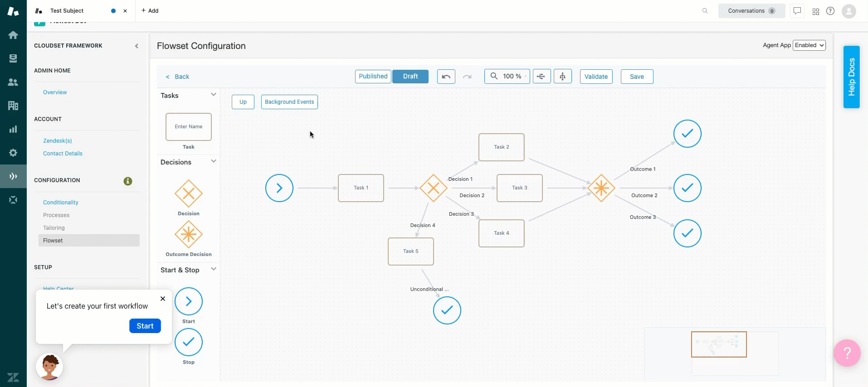The width and height of the screenshot is (868, 387).
Task: Click the + Add tab button
Action: pyautogui.click(x=150, y=11)
